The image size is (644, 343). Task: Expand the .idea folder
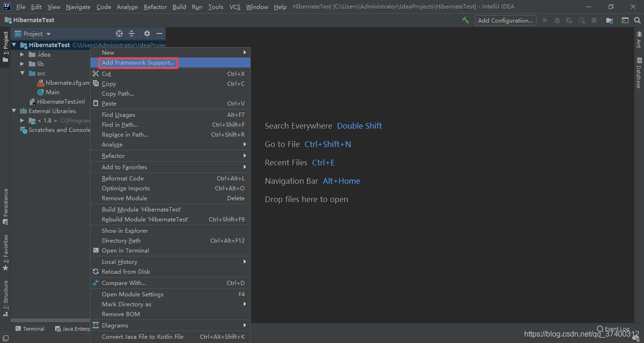(22, 55)
